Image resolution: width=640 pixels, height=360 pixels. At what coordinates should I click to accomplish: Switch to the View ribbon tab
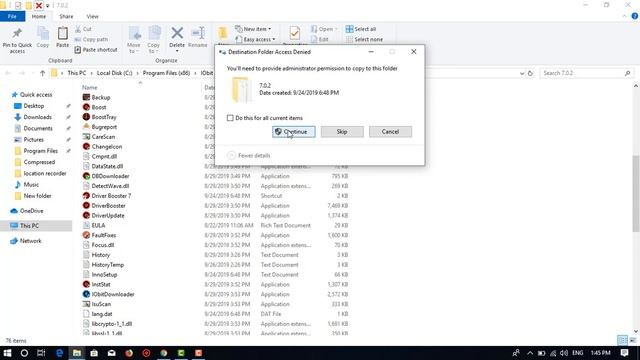(92, 16)
